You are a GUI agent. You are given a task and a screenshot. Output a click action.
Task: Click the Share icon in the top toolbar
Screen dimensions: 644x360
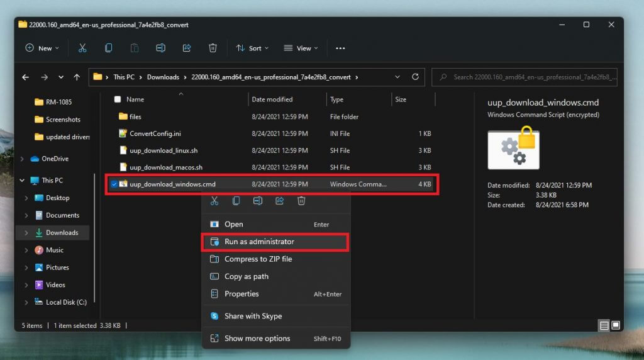pyautogui.click(x=187, y=48)
